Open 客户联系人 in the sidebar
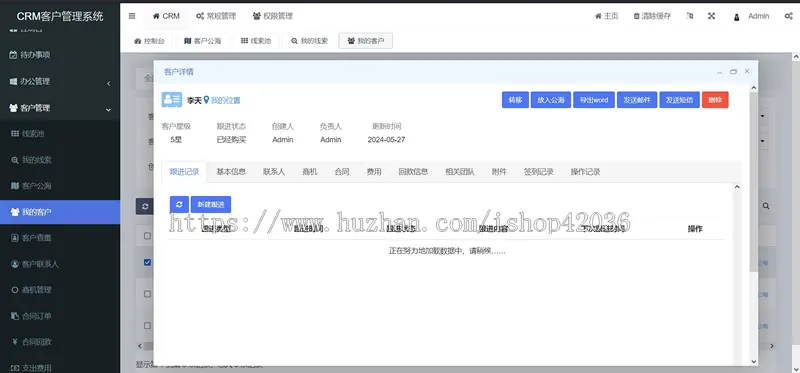 pyautogui.click(x=60, y=264)
